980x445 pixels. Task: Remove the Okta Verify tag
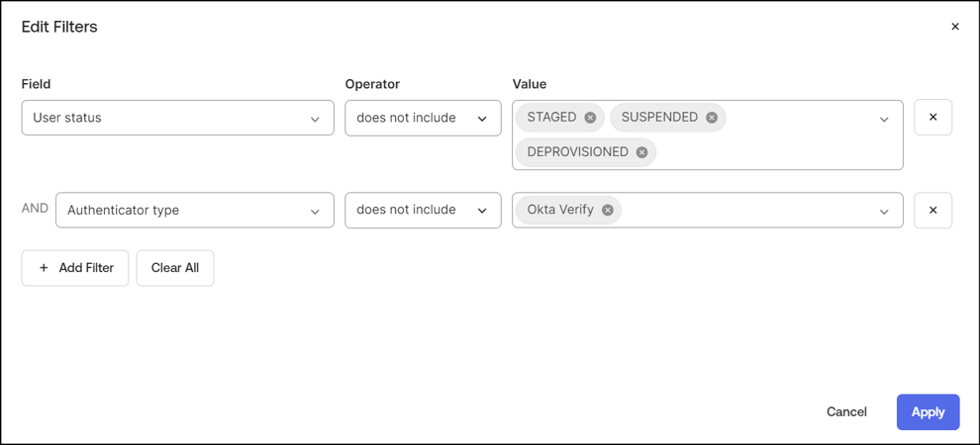(x=608, y=210)
